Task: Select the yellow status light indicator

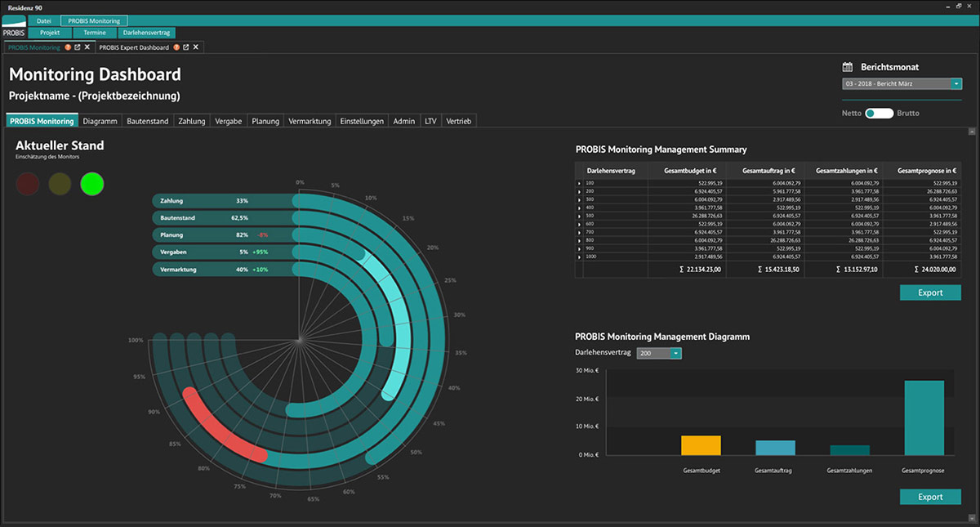Action: 60,184
